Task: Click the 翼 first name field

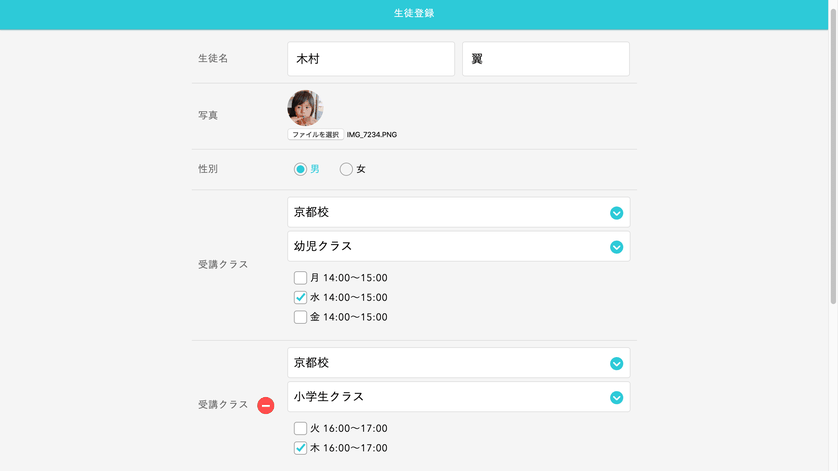Action: coord(546,59)
